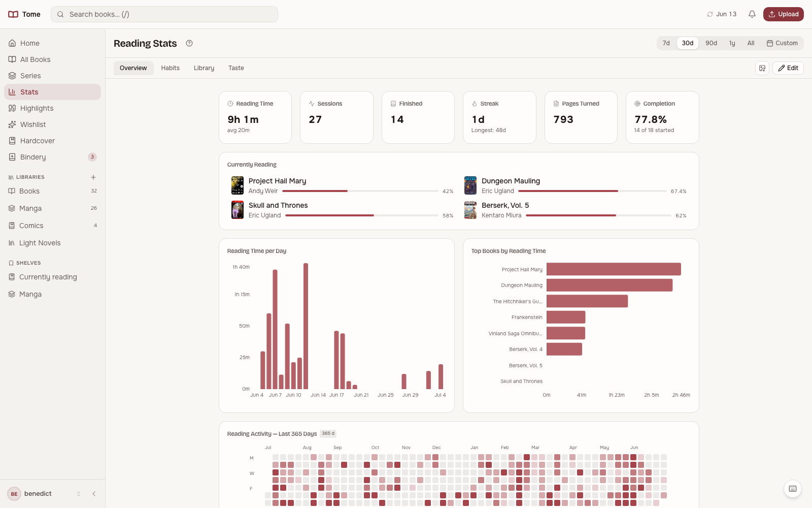The image size is (812, 508).
Task: Select the All time range
Action: 751,43
